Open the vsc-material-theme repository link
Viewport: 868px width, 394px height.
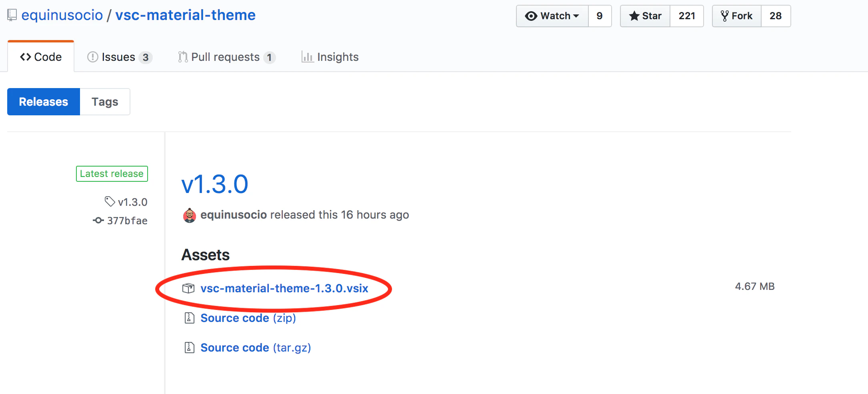pos(185,15)
